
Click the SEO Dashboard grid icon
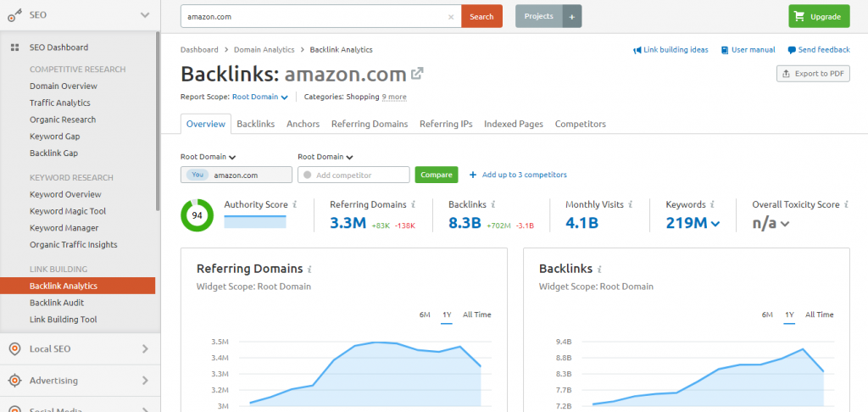[15, 47]
